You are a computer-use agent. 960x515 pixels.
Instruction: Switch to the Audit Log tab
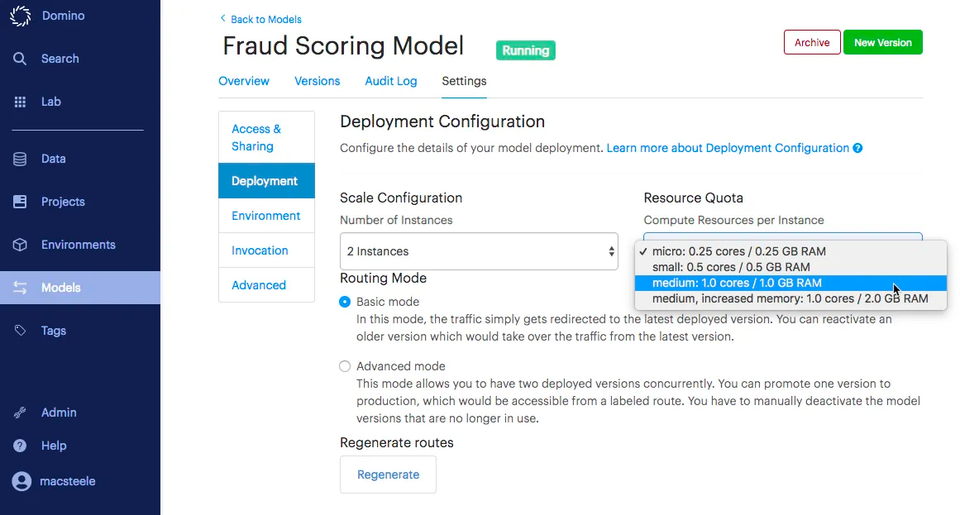pos(391,81)
